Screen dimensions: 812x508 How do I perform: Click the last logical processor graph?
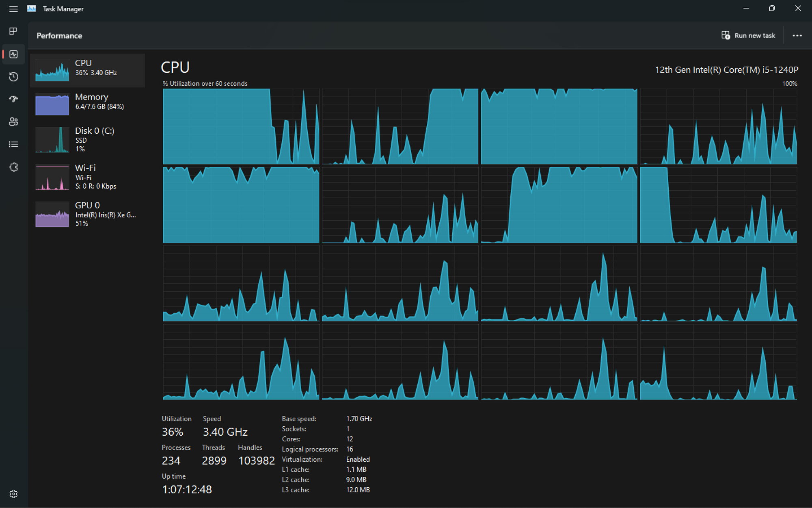coord(718,362)
